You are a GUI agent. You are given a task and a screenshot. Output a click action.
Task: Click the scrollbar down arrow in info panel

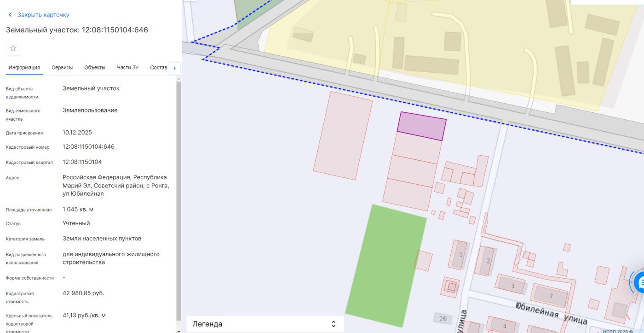click(x=178, y=330)
